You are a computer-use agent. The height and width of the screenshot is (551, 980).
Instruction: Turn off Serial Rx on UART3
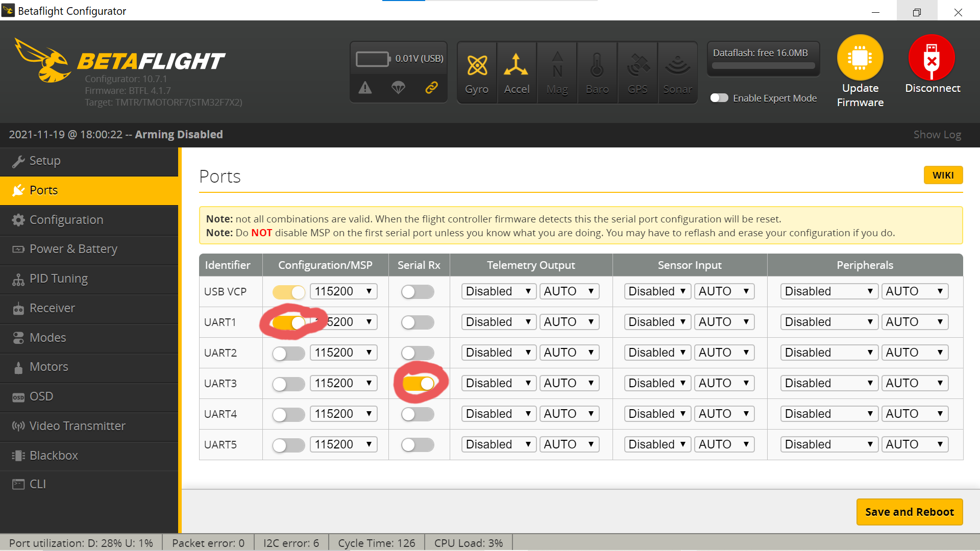(418, 383)
